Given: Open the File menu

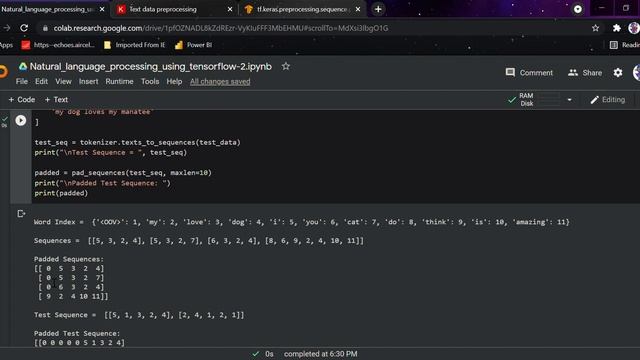Looking at the screenshot, I should 22,82.
